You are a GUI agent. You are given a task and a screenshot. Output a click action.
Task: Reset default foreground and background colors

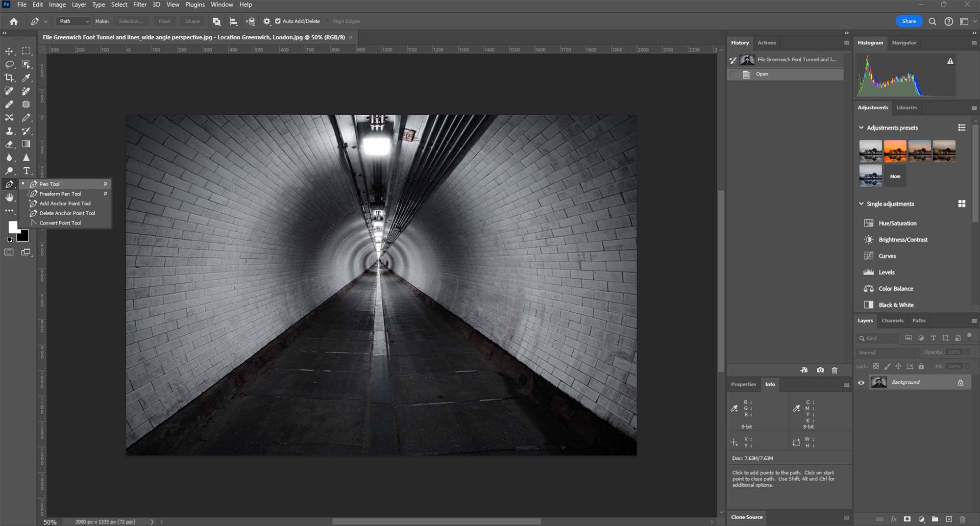point(10,240)
